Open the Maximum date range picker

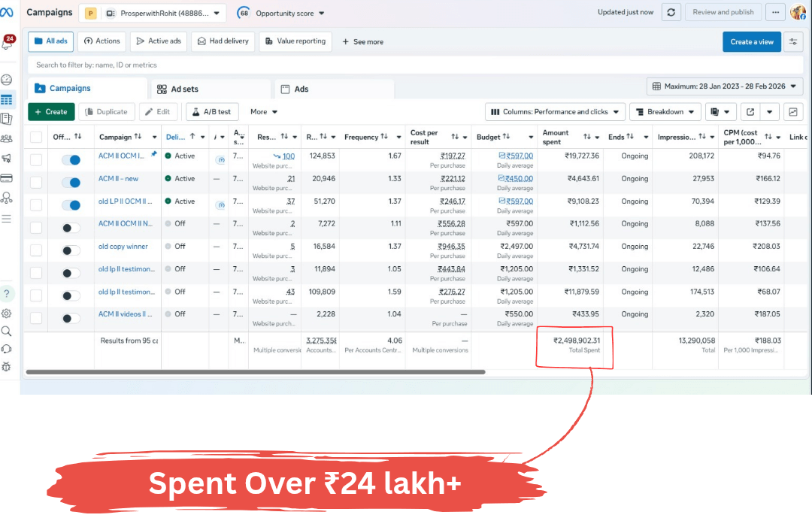tap(725, 86)
